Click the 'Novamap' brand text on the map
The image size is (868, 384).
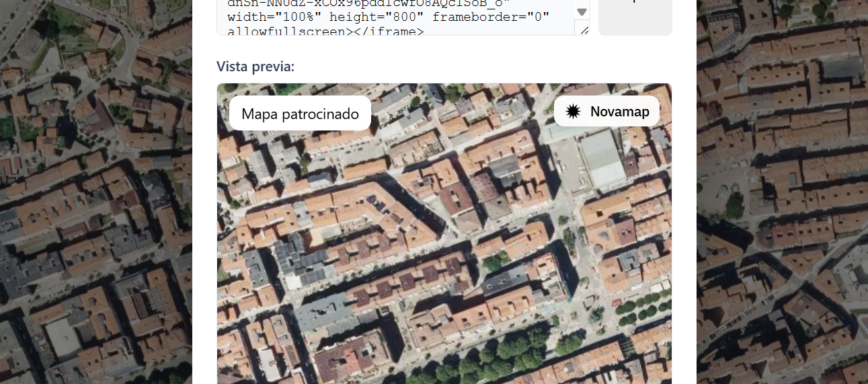click(620, 112)
